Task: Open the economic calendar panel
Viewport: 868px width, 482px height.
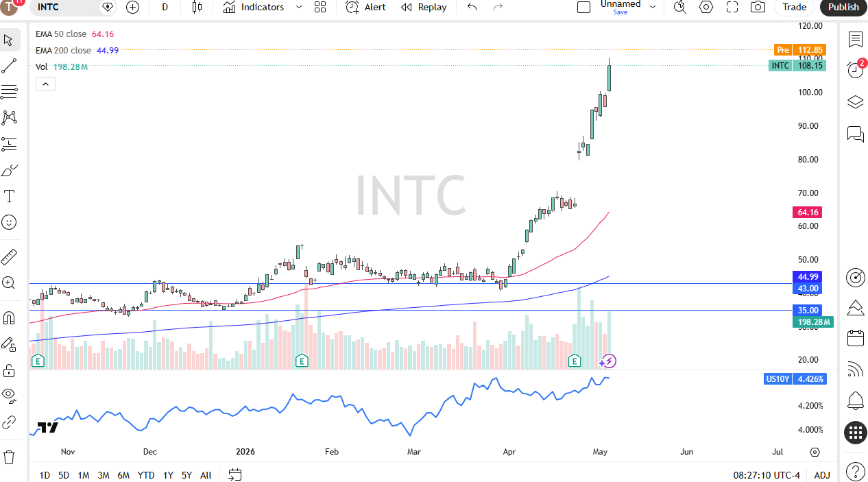Action: coord(855,338)
